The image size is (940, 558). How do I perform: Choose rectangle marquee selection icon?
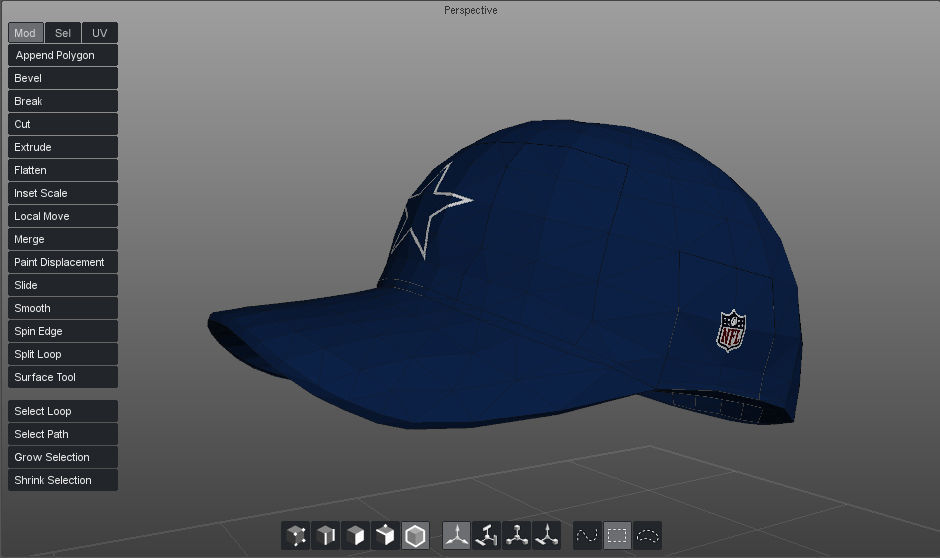617,535
